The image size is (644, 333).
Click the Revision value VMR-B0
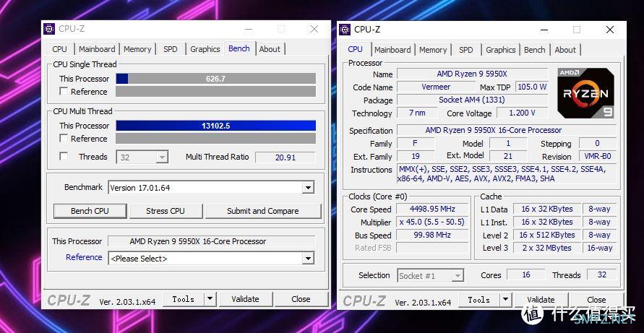[x=598, y=157]
